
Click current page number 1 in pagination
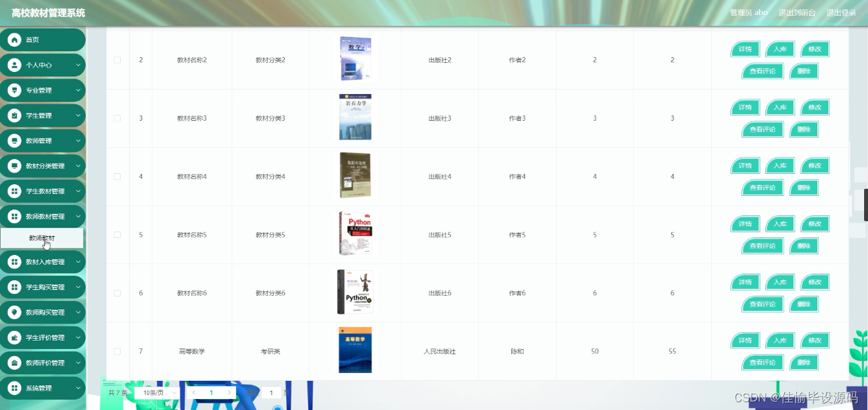pyautogui.click(x=211, y=392)
